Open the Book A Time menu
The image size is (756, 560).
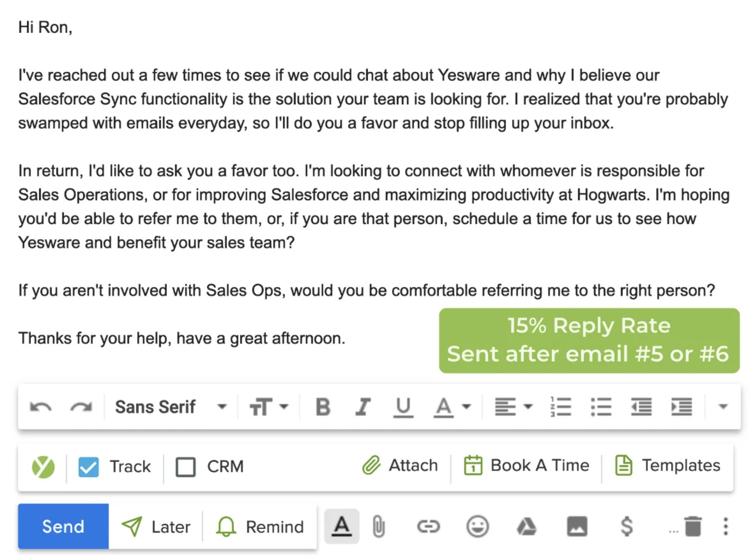point(526,466)
